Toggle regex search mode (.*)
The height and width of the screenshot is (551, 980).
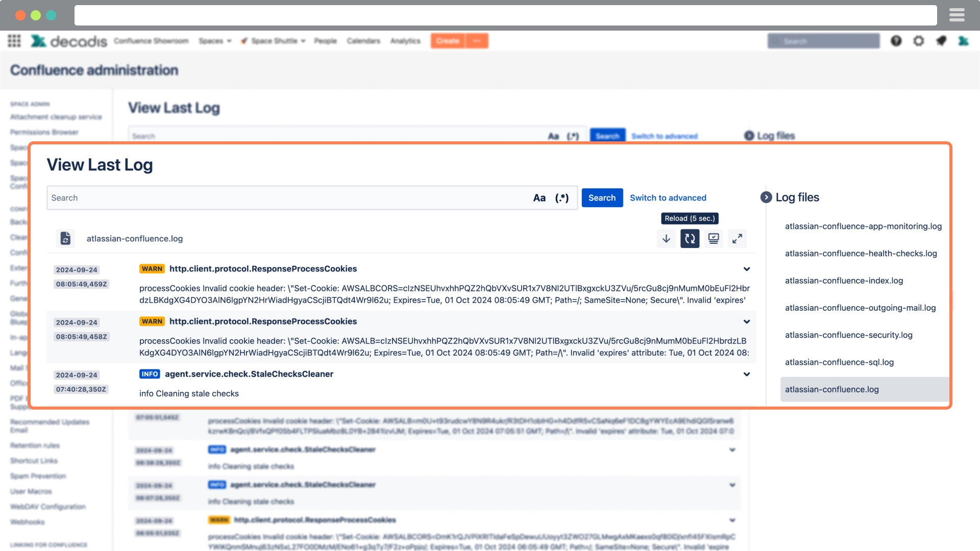(x=562, y=198)
